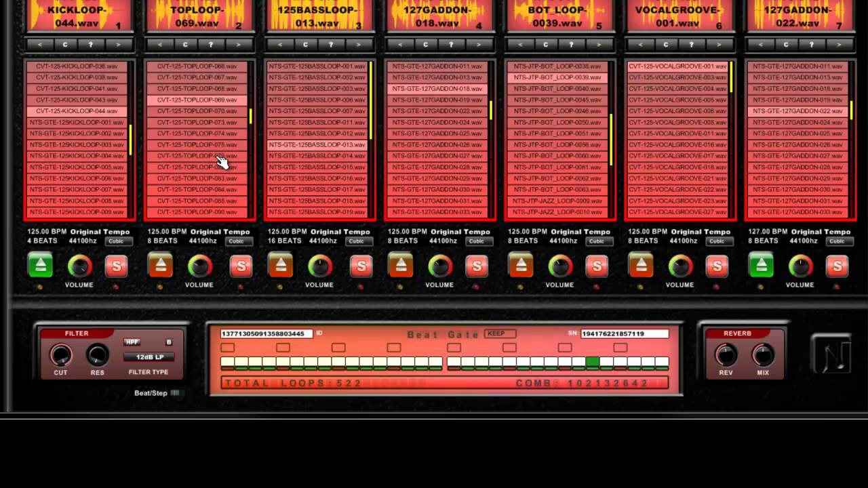Click the C button on VOCALGROOVE track 6

click(x=665, y=45)
